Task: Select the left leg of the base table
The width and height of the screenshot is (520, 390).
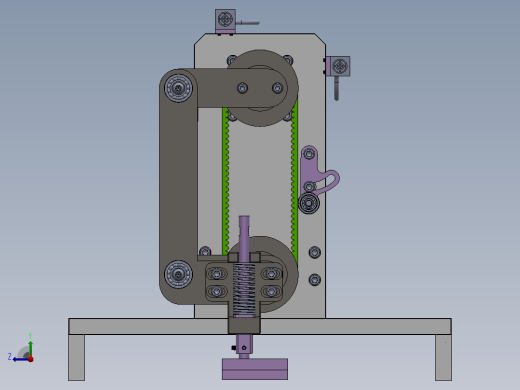Action: (x=77, y=357)
